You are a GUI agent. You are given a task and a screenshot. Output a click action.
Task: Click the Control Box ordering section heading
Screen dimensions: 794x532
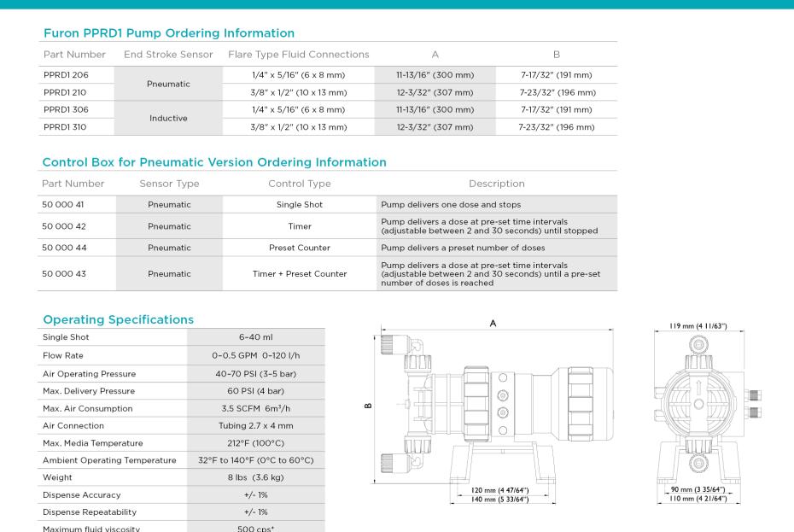click(x=213, y=162)
